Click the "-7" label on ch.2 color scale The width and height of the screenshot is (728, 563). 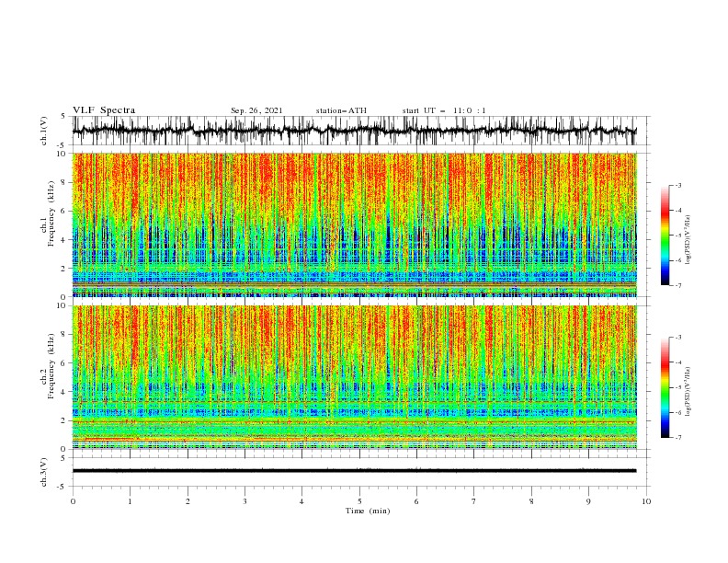pyautogui.click(x=678, y=438)
